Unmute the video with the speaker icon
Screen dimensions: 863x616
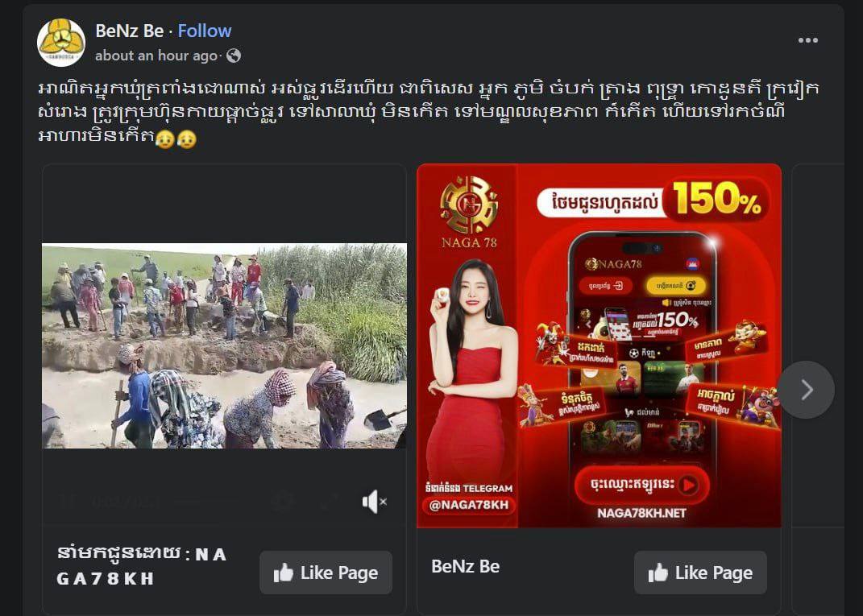pyautogui.click(x=374, y=502)
